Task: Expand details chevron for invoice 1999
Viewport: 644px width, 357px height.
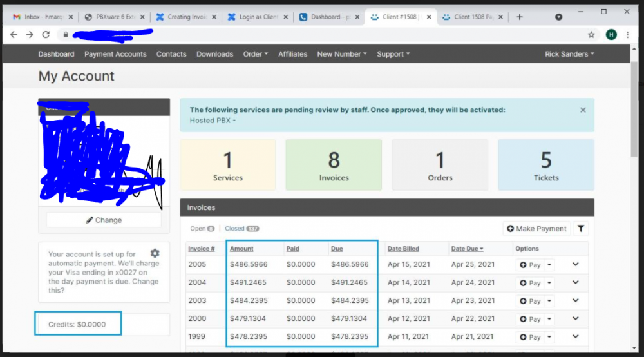Action: [x=575, y=336]
